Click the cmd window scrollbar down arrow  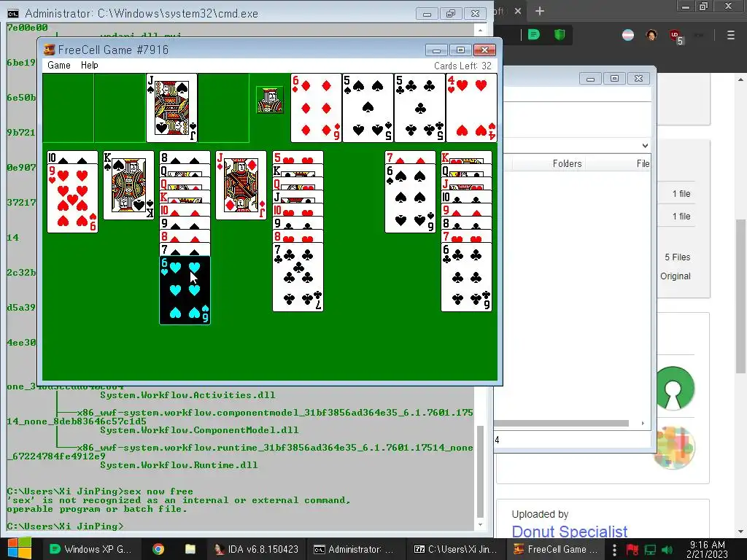pos(480,524)
